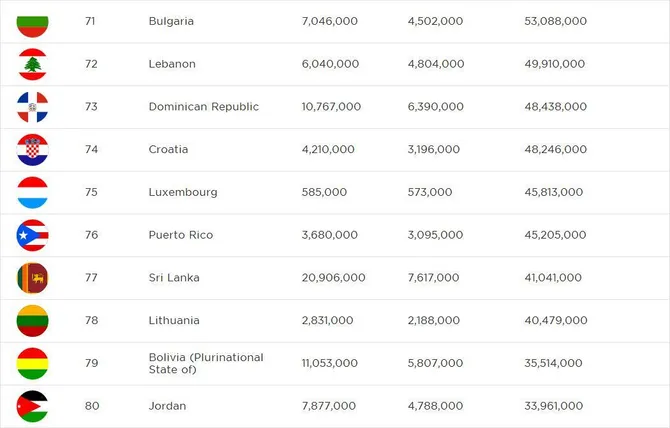Click Jordan's rank number 80
The height and width of the screenshot is (428, 670).
tap(92, 406)
